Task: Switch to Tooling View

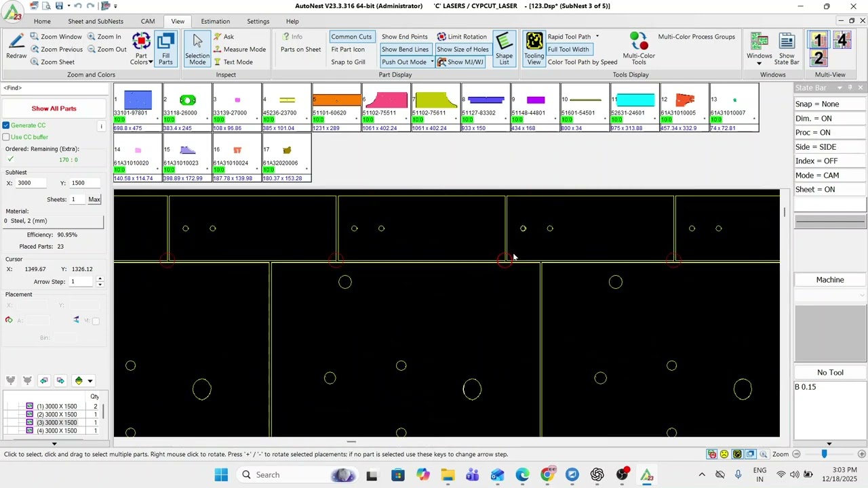Action: point(534,49)
